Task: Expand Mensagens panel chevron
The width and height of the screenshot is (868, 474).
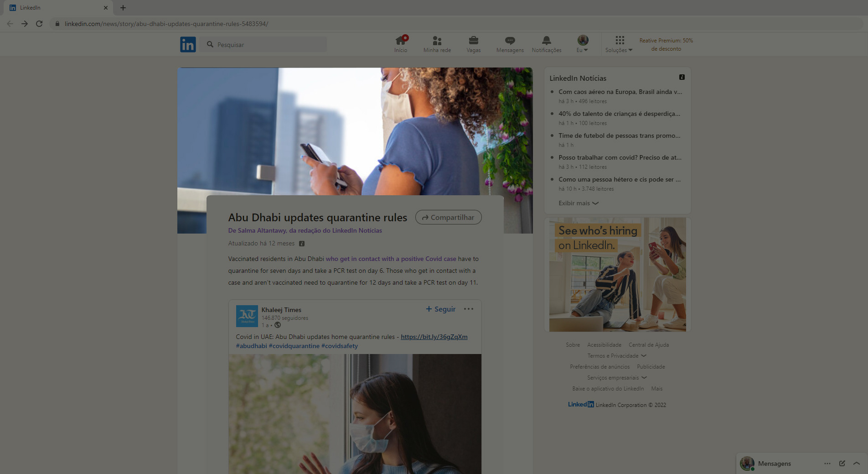Action: (x=857, y=464)
